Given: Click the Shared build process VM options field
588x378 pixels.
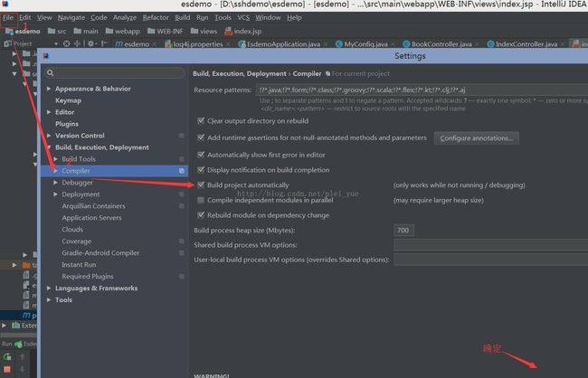Looking at the screenshot, I should pyautogui.click(x=491, y=245).
